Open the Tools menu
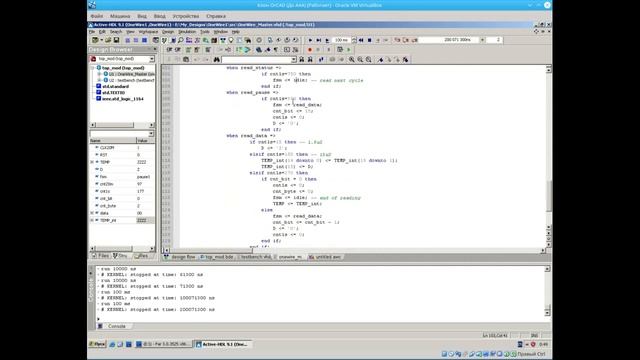The width and height of the screenshot is (640, 360). click(205, 31)
